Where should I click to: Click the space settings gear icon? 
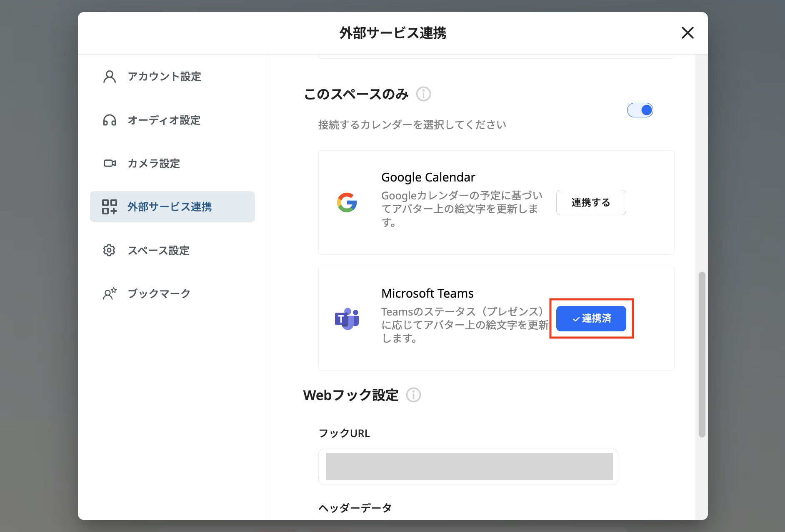[109, 250]
